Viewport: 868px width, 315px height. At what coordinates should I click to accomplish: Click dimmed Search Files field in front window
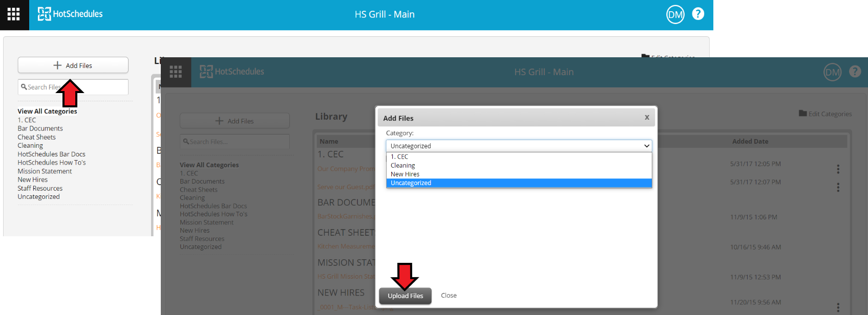tap(235, 142)
